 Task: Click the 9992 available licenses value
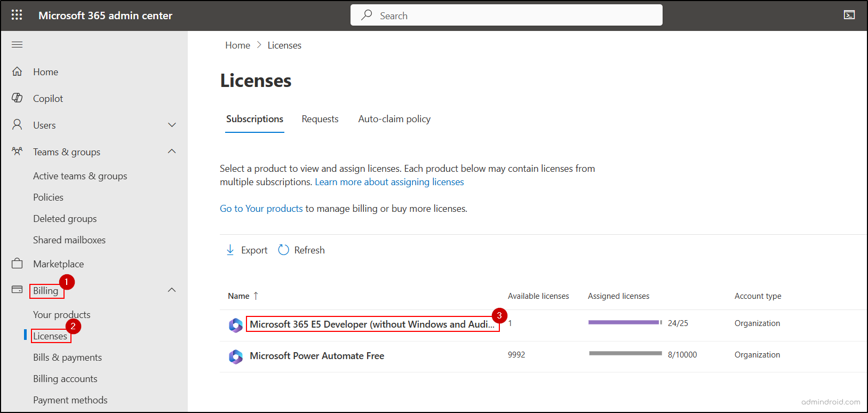(x=516, y=355)
